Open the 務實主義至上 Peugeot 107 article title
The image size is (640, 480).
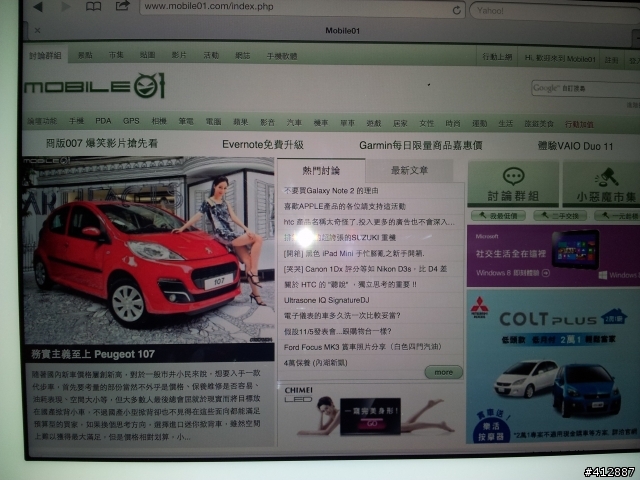click(x=93, y=354)
